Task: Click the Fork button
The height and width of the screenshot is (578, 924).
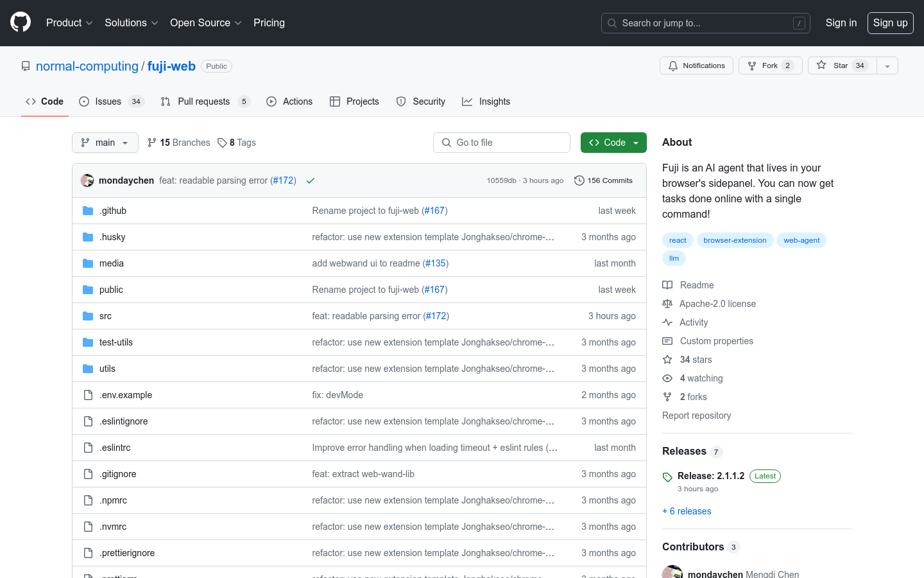Action: coord(771,66)
